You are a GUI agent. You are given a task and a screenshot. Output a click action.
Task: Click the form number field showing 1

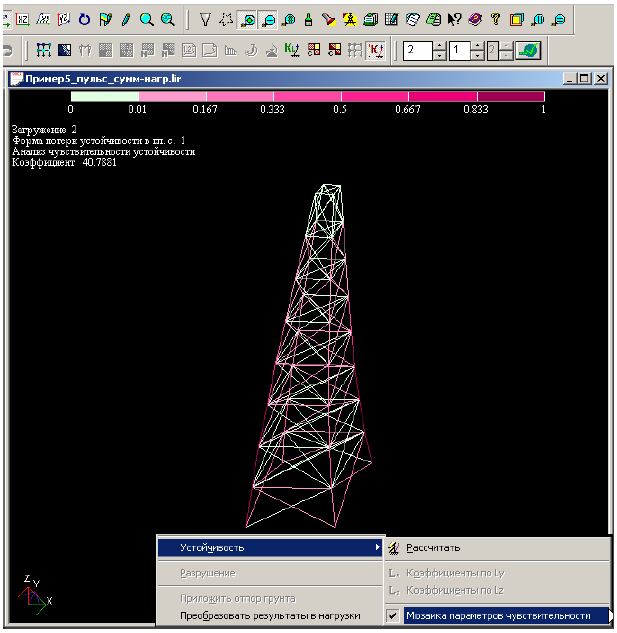460,50
